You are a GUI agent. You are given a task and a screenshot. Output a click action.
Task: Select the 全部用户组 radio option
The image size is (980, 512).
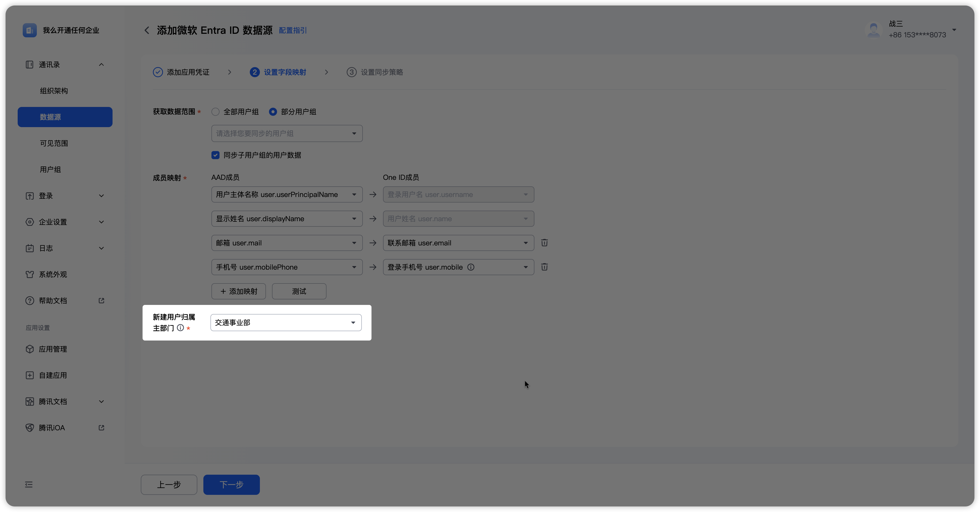point(216,112)
